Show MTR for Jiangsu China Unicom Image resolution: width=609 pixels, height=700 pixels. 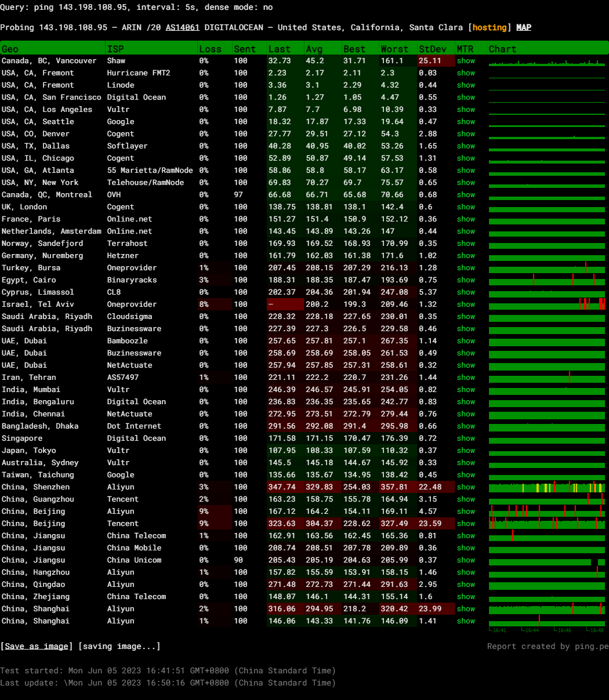466,560
